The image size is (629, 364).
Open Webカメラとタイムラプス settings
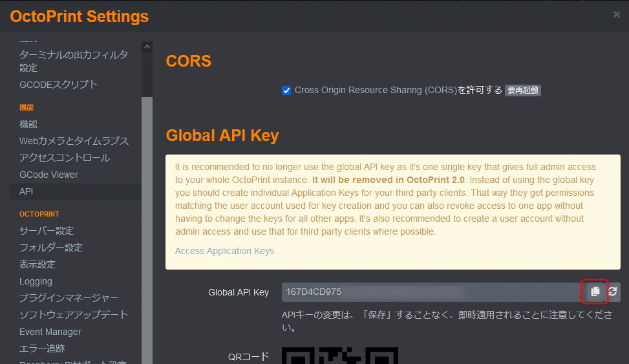pyautogui.click(x=74, y=141)
